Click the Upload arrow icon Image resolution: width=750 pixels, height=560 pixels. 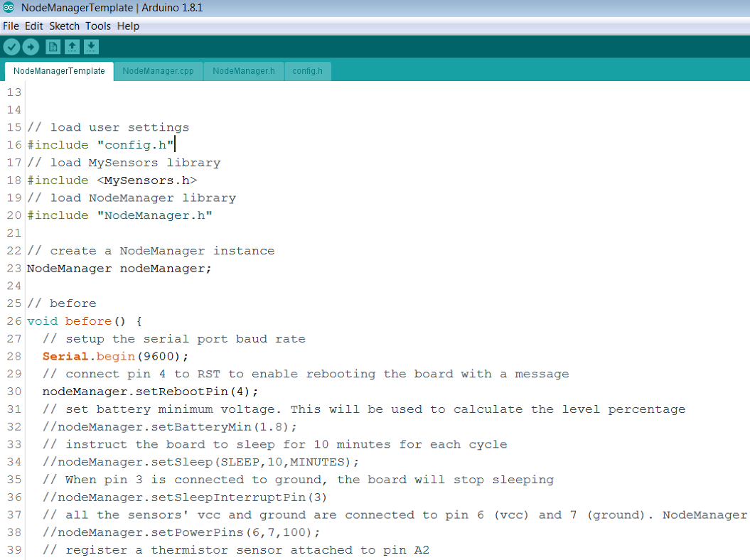click(31, 46)
